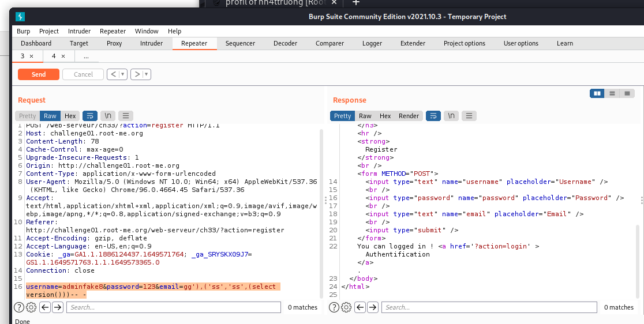
Task: Toggle word wrap in Request editor
Action: (x=90, y=116)
